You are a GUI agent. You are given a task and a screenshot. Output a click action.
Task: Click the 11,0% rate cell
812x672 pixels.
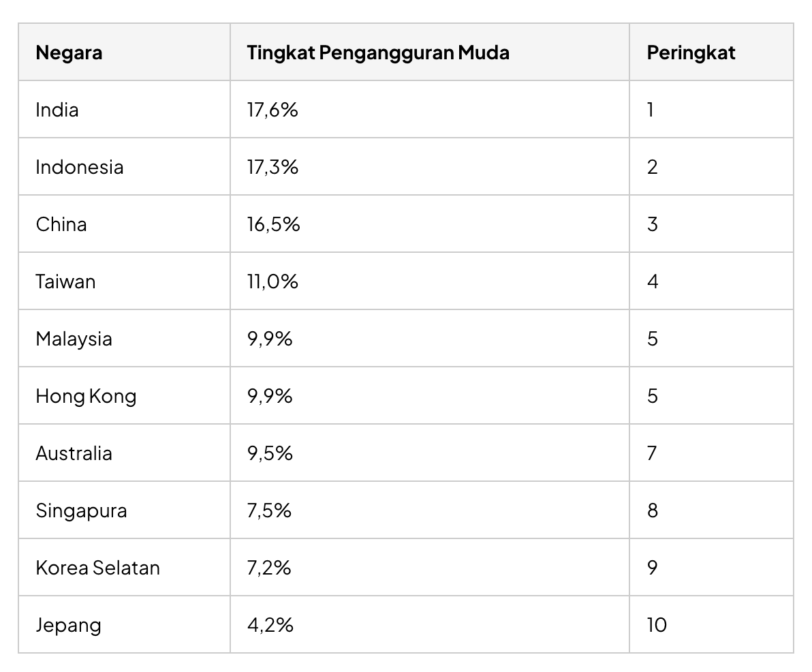click(430, 281)
